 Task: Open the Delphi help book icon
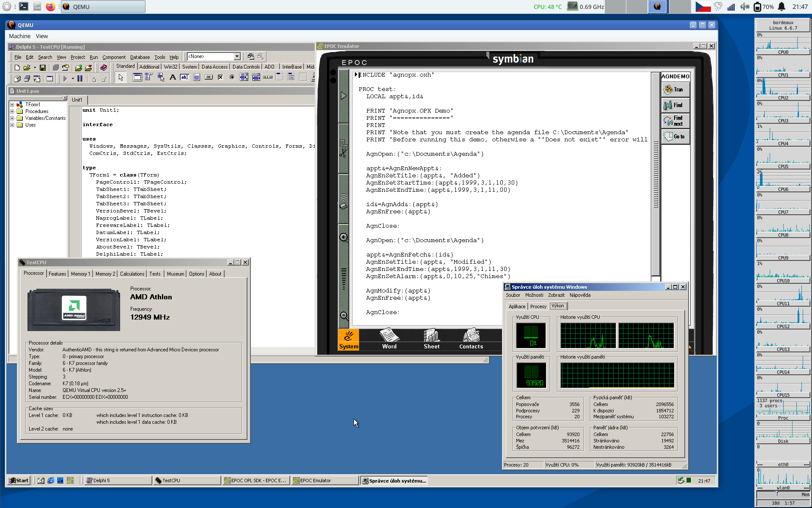coord(103,68)
